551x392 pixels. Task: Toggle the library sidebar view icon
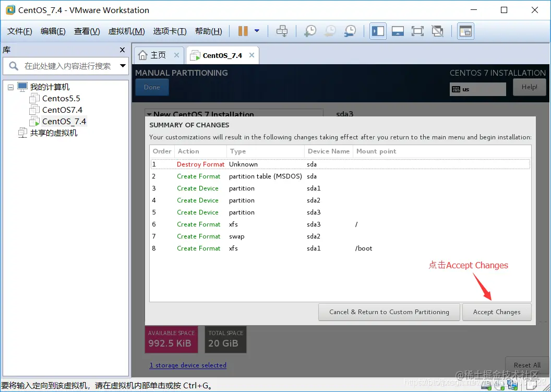(378, 31)
